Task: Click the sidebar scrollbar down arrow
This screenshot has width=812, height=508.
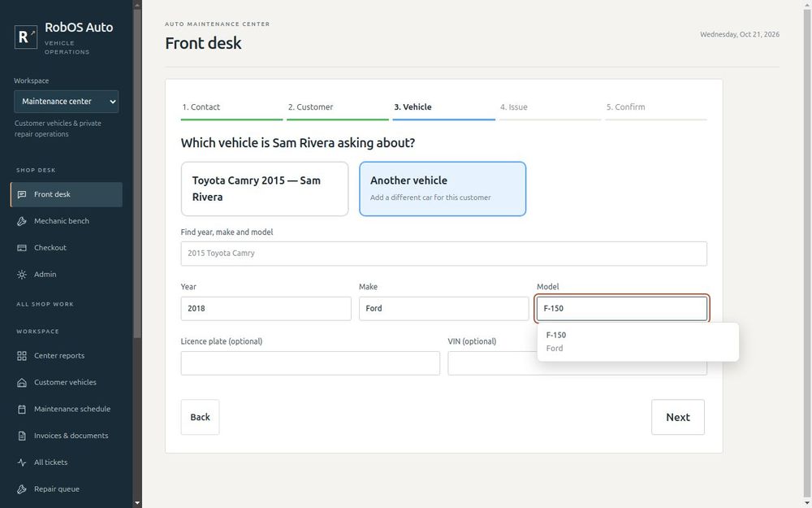Action: 136,503
